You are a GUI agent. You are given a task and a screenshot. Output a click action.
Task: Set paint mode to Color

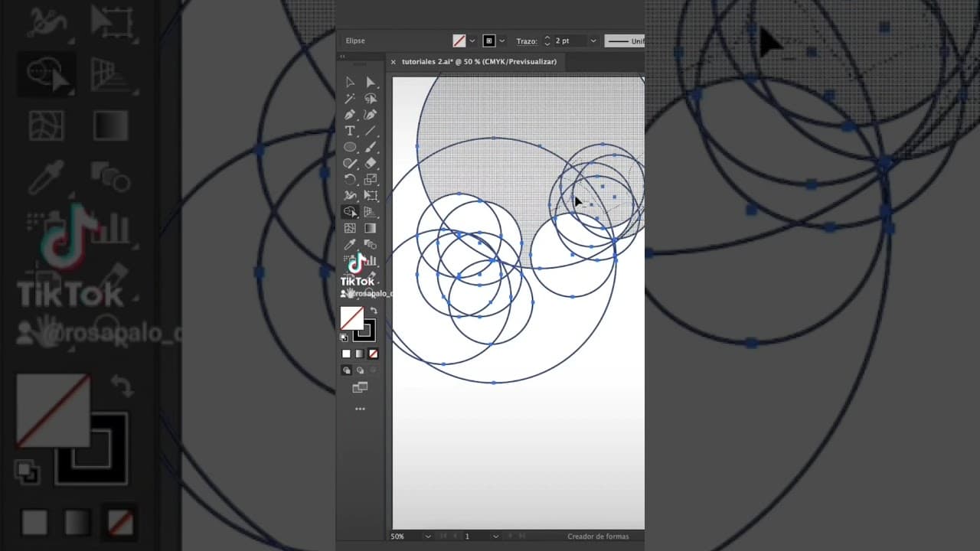pyautogui.click(x=346, y=354)
